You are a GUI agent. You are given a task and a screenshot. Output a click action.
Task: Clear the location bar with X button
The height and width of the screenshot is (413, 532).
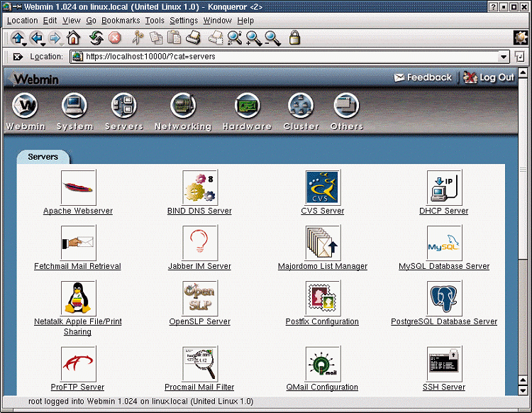18,57
